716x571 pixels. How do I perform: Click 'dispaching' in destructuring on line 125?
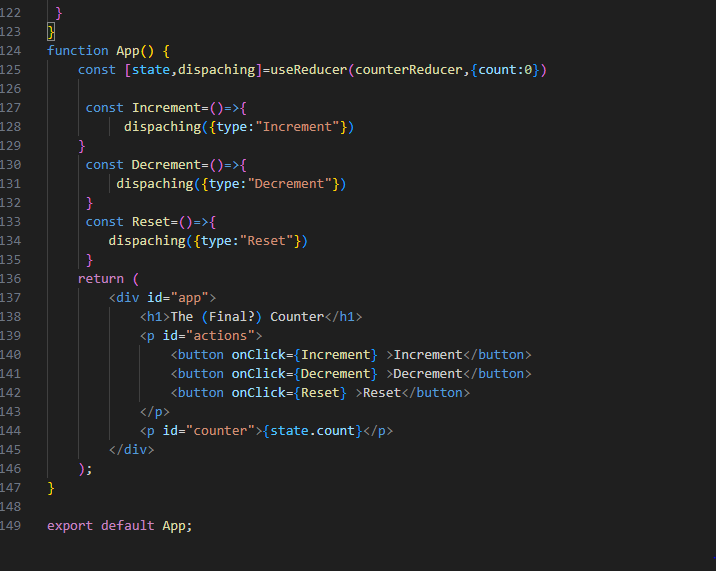[x=216, y=70]
